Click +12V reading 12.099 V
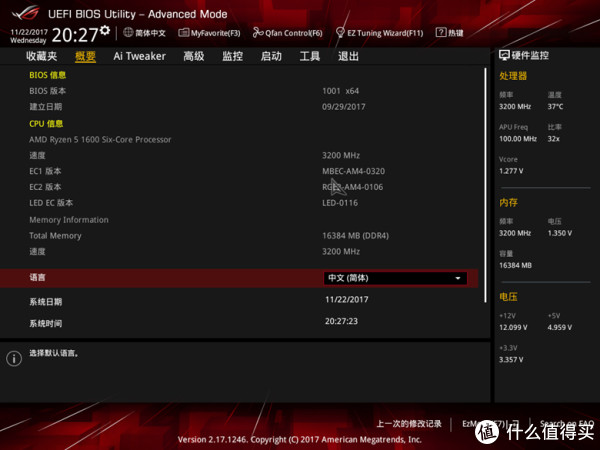 tap(513, 327)
